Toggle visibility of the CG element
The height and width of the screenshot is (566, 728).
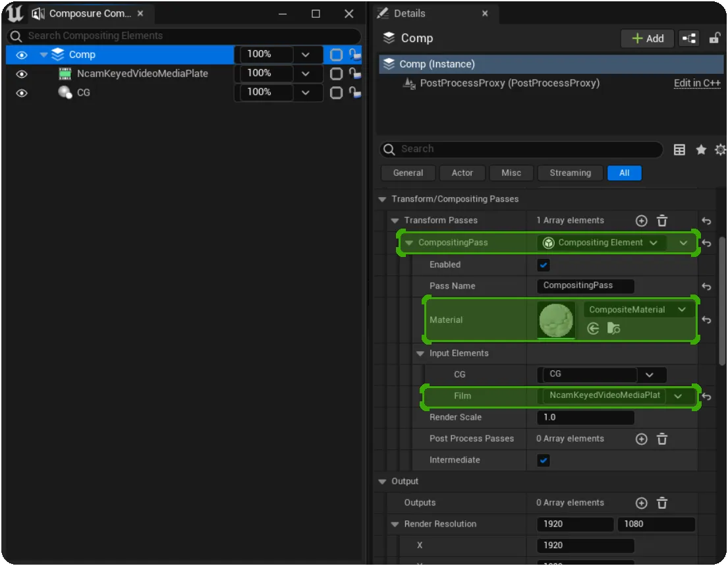pyautogui.click(x=21, y=94)
